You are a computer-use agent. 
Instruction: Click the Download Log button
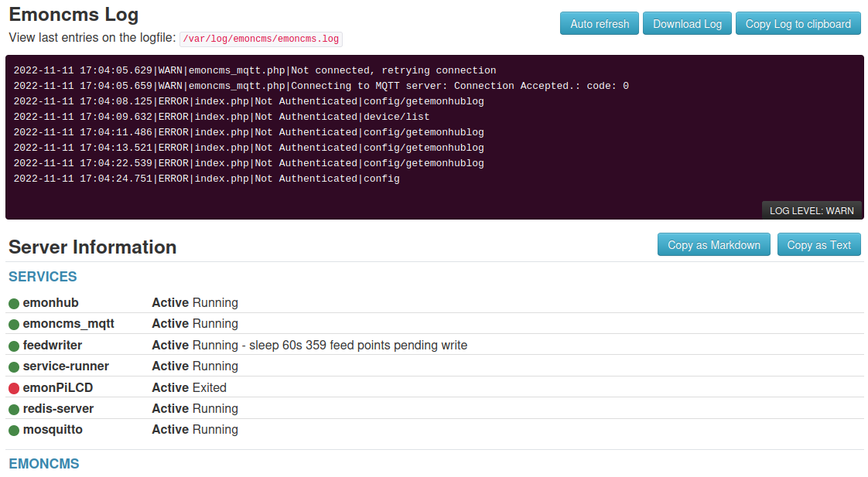point(687,23)
